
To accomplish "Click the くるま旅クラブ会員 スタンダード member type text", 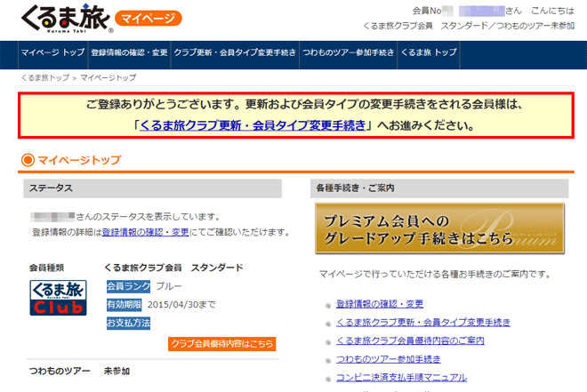I will pyautogui.click(x=173, y=268).
